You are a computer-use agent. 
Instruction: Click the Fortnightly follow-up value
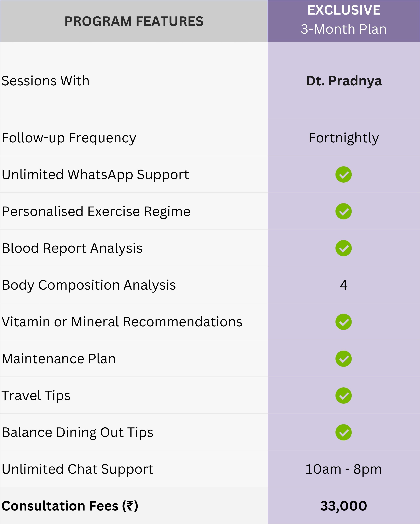coord(344,138)
